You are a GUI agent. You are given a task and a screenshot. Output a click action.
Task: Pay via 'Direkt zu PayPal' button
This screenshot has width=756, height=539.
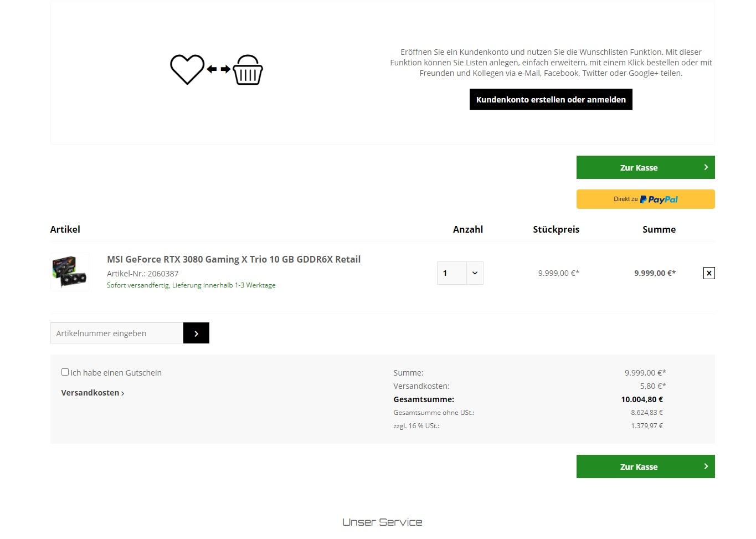coord(645,199)
